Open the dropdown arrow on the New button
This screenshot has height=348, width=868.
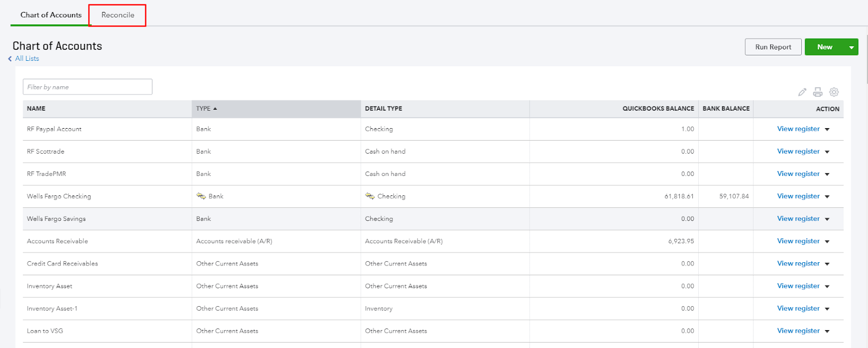point(852,47)
